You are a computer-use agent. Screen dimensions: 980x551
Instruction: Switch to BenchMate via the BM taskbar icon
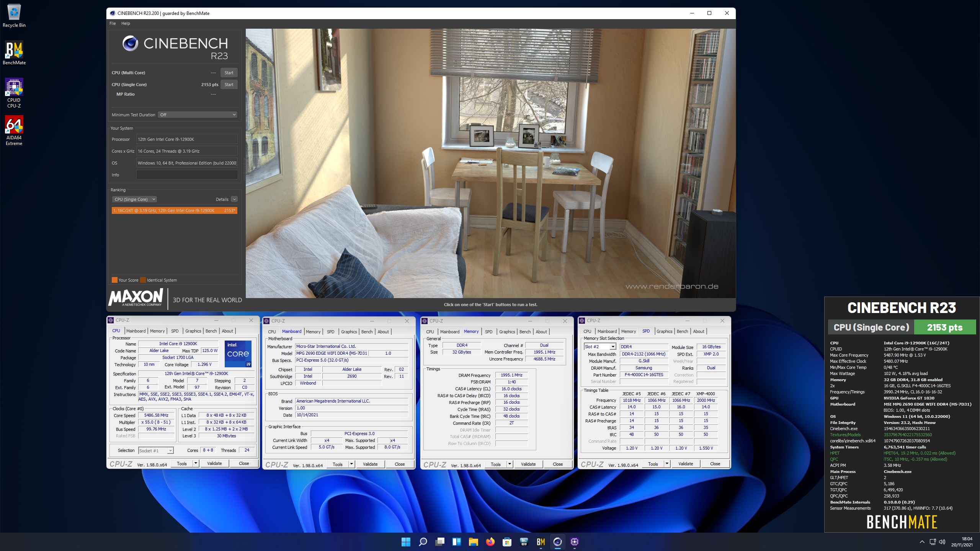541,542
